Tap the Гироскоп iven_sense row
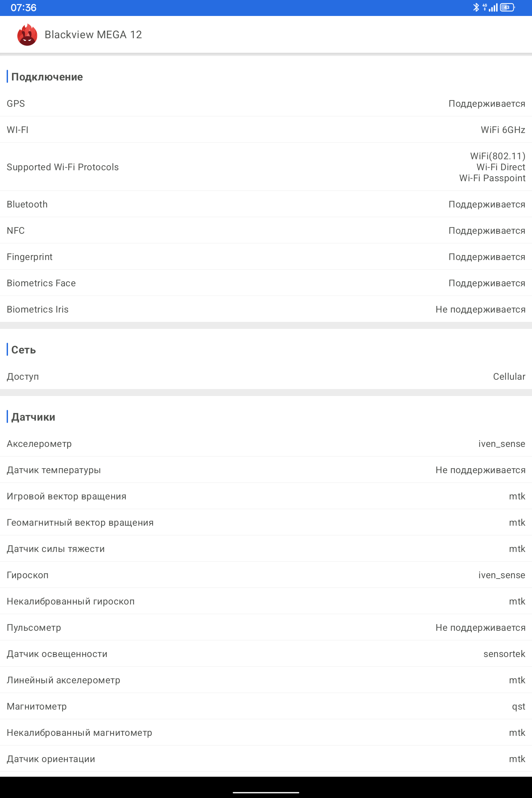 (266, 575)
